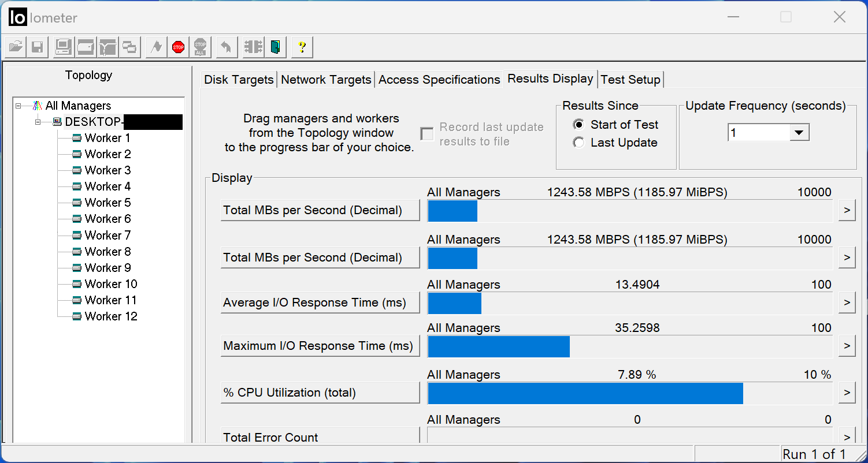Open the Access Specifications tab
This screenshot has height=463, width=868.
point(439,80)
